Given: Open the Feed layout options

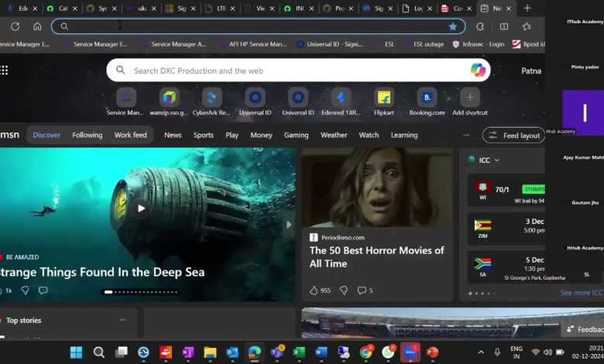Looking at the screenshot, I should coord(514,136).
